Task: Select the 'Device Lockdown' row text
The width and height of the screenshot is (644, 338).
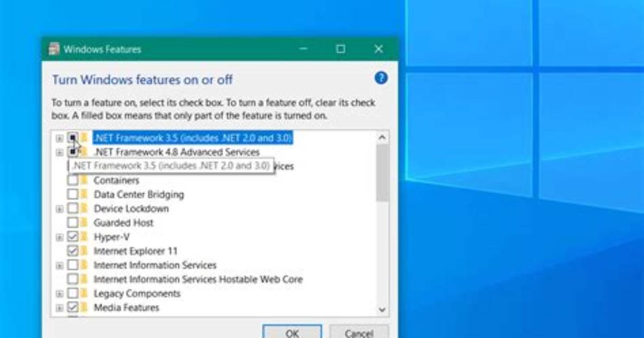Action: point(131,209)
